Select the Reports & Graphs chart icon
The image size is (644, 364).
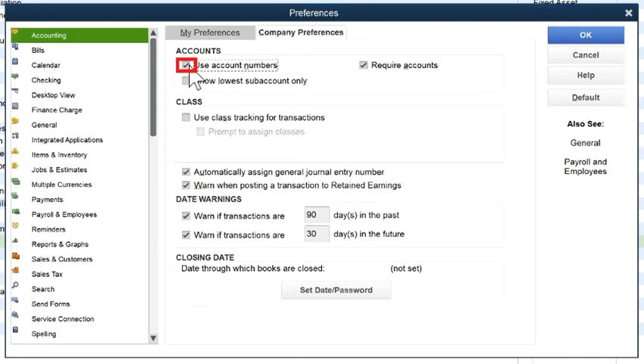[x=15, y=241]
